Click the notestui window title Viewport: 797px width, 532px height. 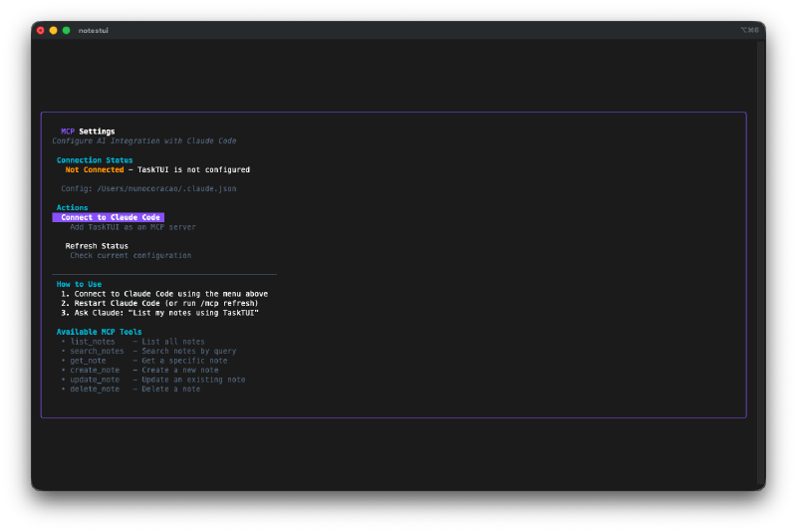94,31
